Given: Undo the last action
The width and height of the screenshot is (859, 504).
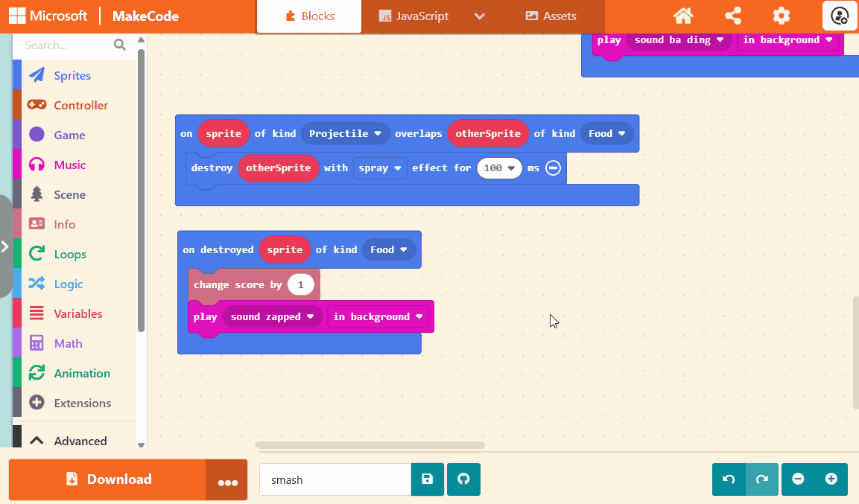Looking at the screenshot, I should 729,479.
